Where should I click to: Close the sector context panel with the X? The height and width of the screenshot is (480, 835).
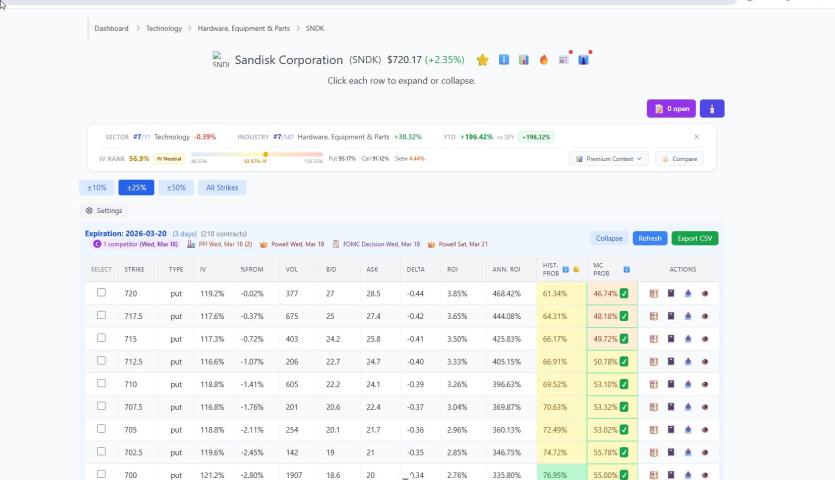click(697, 137)
